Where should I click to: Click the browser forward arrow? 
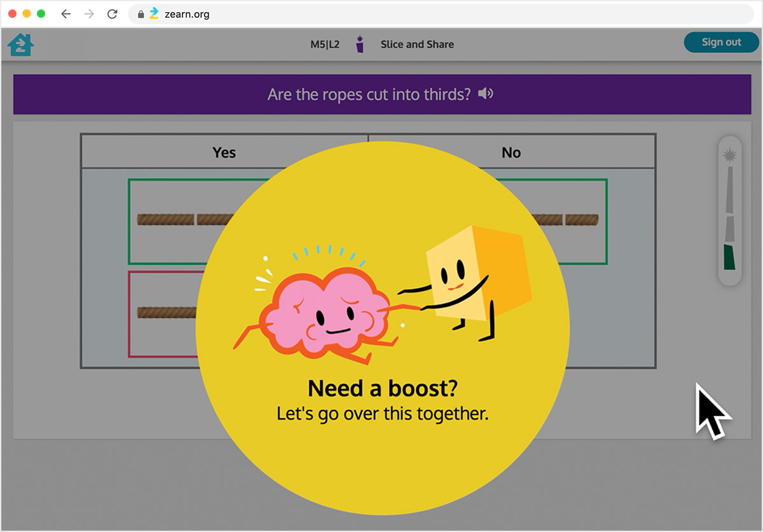89,14
